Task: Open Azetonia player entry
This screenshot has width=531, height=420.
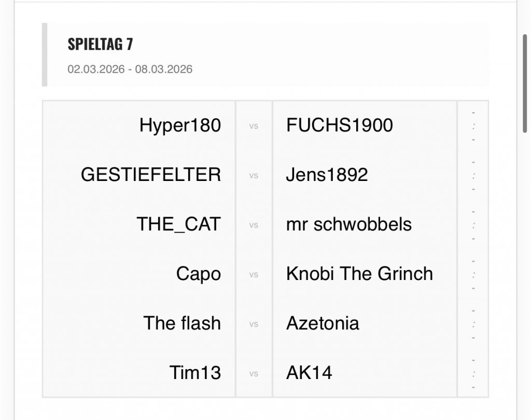Action: (322, 323)
